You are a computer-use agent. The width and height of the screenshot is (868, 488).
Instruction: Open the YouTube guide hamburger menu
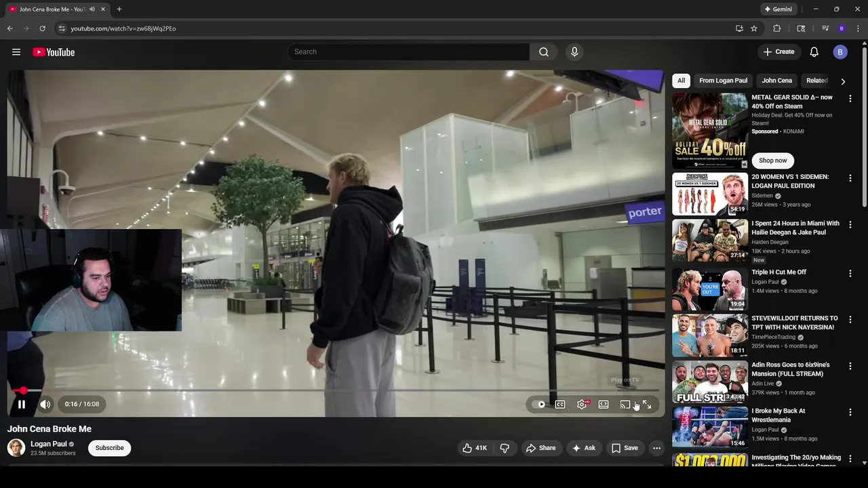[16, 52]
